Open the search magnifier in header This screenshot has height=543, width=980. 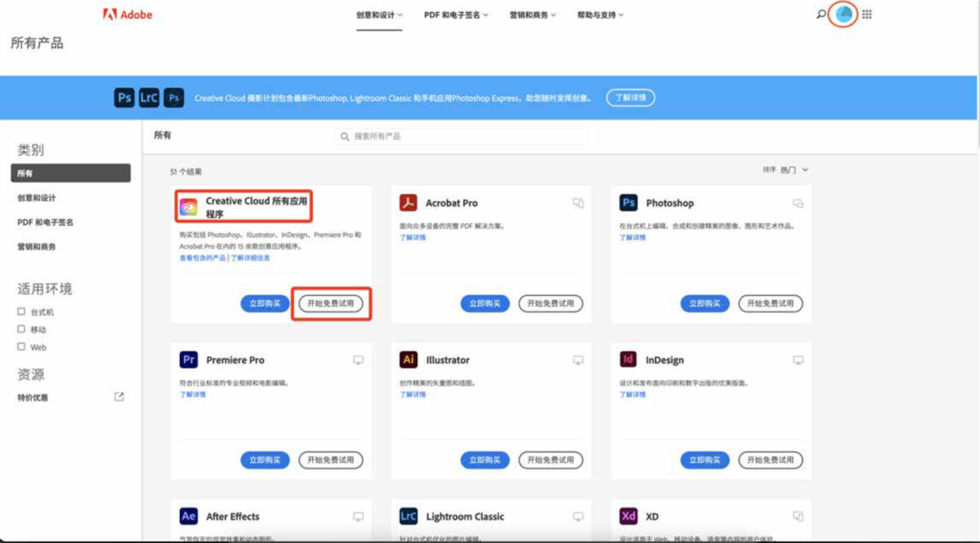click(x=820, y=14)
